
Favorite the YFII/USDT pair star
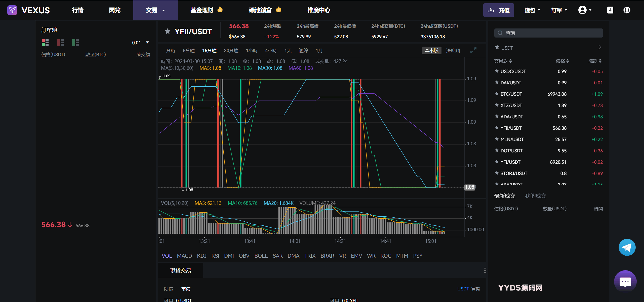click(x=168, y=31)
